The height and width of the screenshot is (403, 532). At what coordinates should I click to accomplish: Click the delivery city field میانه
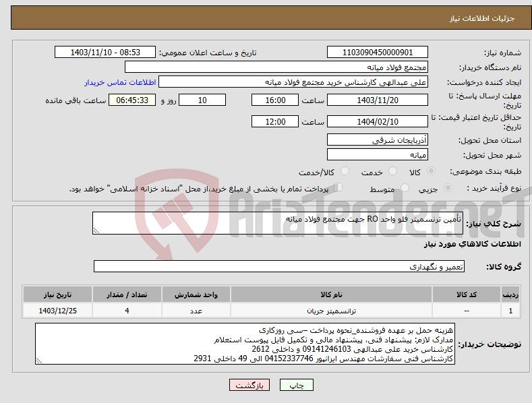click(378, 155)
